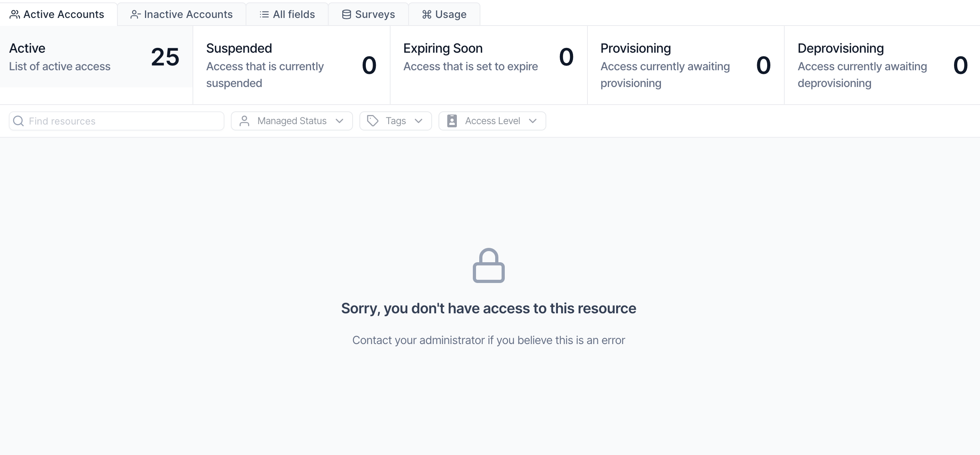Viewport: 980px width, 455px height.
Task: Click the Tags label icon
Action: (x=373, y=121)
